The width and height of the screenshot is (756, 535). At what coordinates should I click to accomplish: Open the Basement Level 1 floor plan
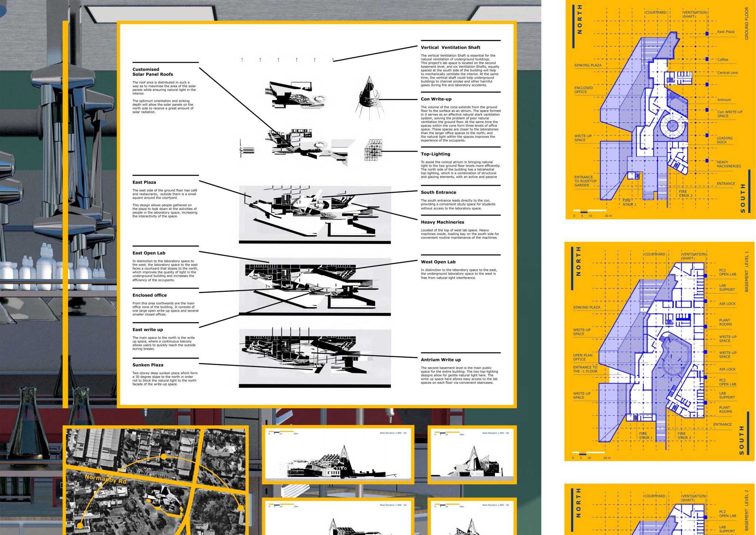659,351
